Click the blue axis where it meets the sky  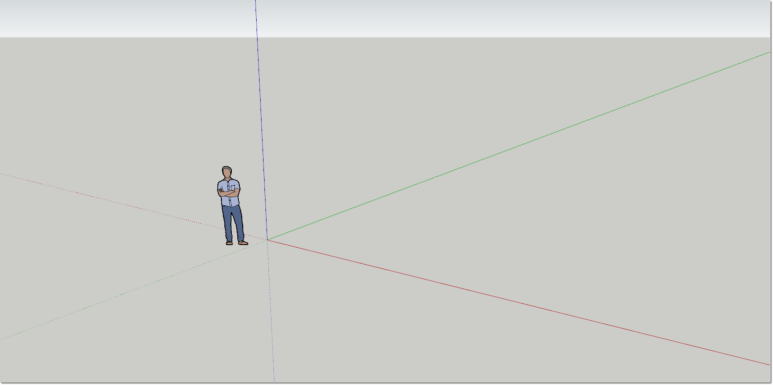257,37
